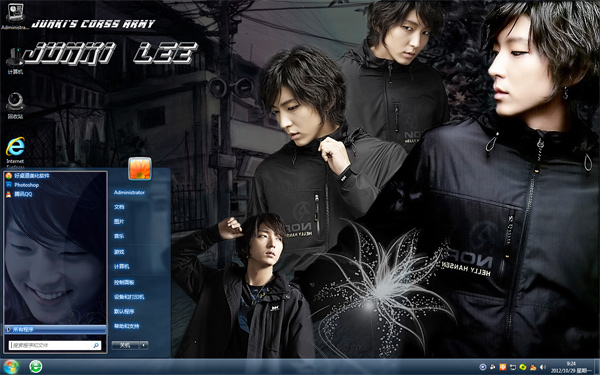
Task: Click the search magnifier icon
Action: click(x=96, y=346)
